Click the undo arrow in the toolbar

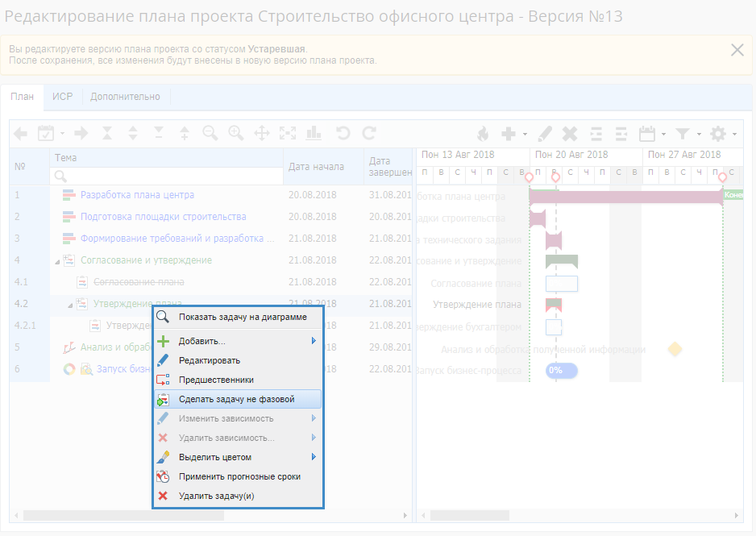pyautogui.click(x=343, y=133)
